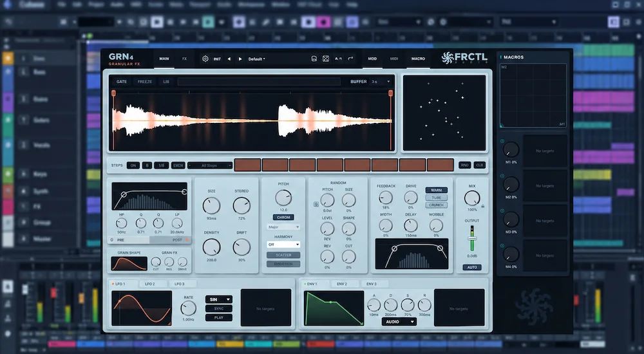Toggle LFO SYNC button
The width and height of the screenshot is (644, 354).
click(219, 308)
